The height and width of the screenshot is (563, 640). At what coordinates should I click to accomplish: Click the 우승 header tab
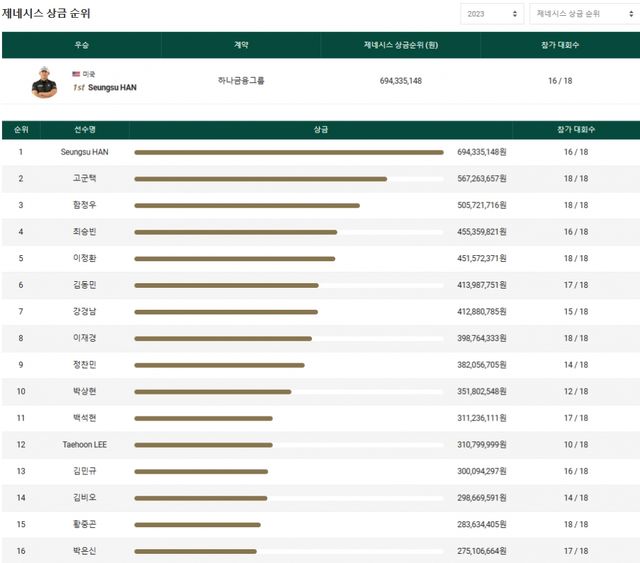pyautogui.click(x=81, y=45)
